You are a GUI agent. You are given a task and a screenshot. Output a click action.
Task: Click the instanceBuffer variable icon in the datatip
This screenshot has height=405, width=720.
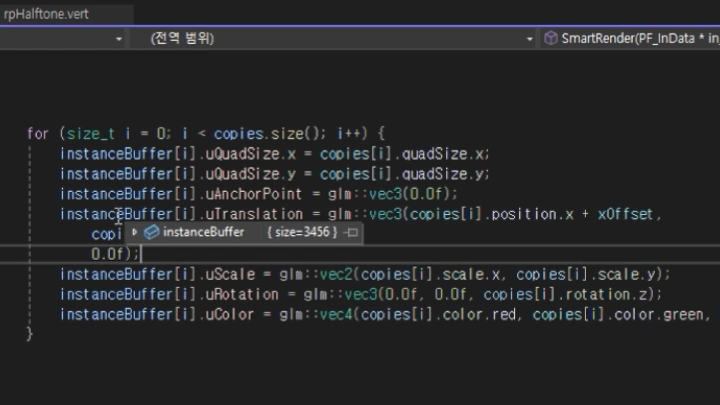pyautogui.click(x=151, y=232)
